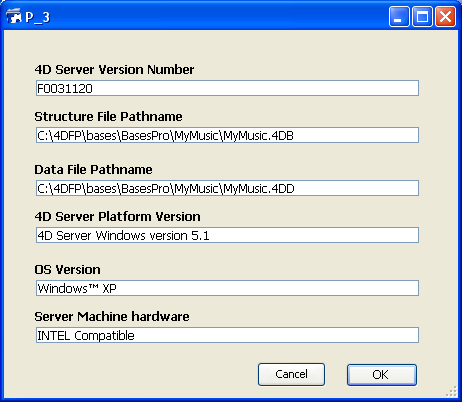Click the P_3 title bar text
The height and width of the screenshot is (402, 462).
38,17
